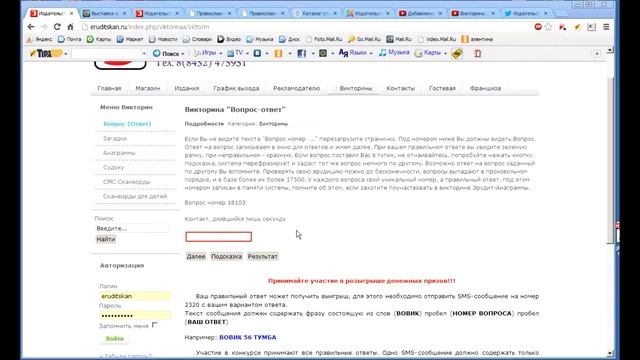Open the Анаграммы link in quiz menu
This screenshot has height=360, width=640.
119,153
